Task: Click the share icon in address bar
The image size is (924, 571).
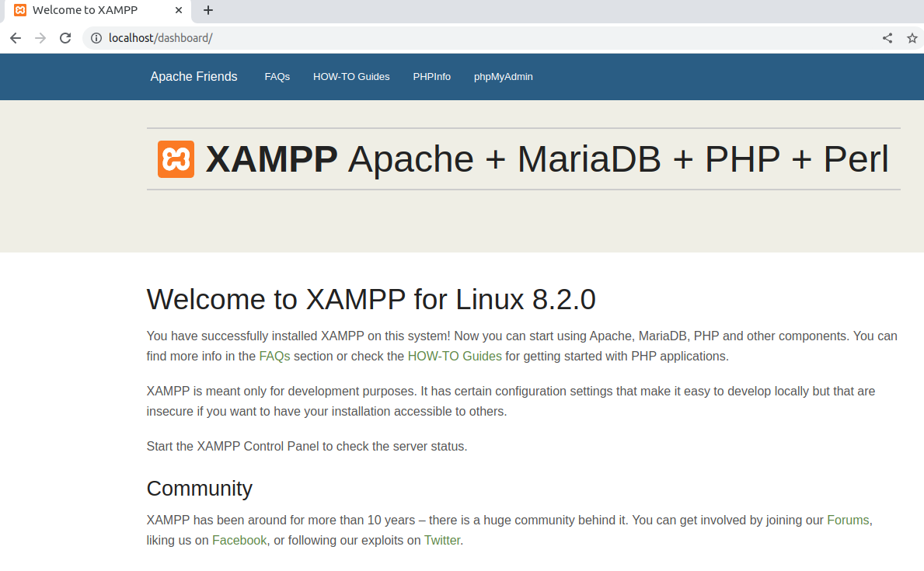Action: click(x=887, y=38)
